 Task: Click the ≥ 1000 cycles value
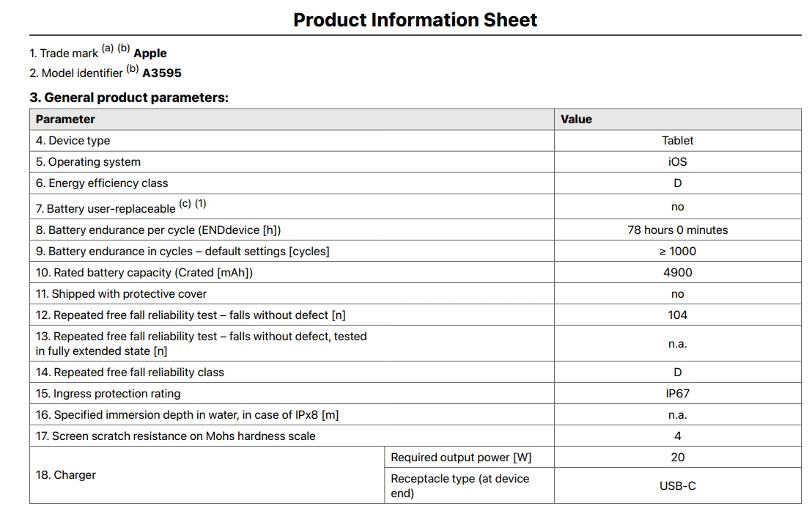[x=677, y=252]
